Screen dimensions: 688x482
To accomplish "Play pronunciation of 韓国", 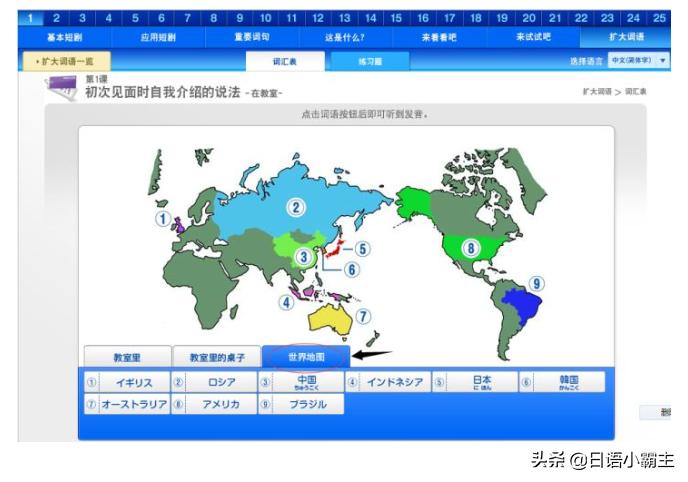I will [562, 382].
